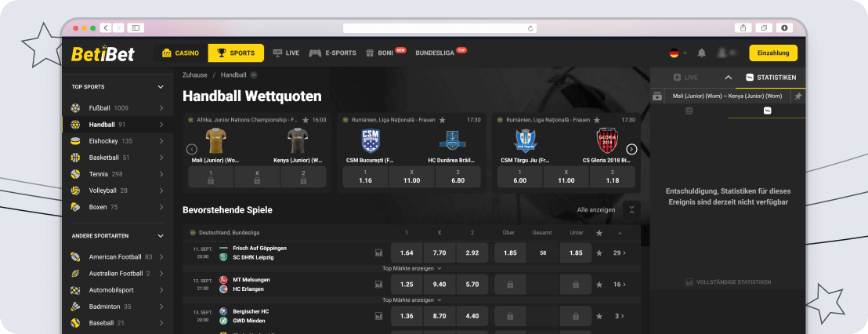
Task: Switch to the Statistiken panel tab
Action: point(771,78)
